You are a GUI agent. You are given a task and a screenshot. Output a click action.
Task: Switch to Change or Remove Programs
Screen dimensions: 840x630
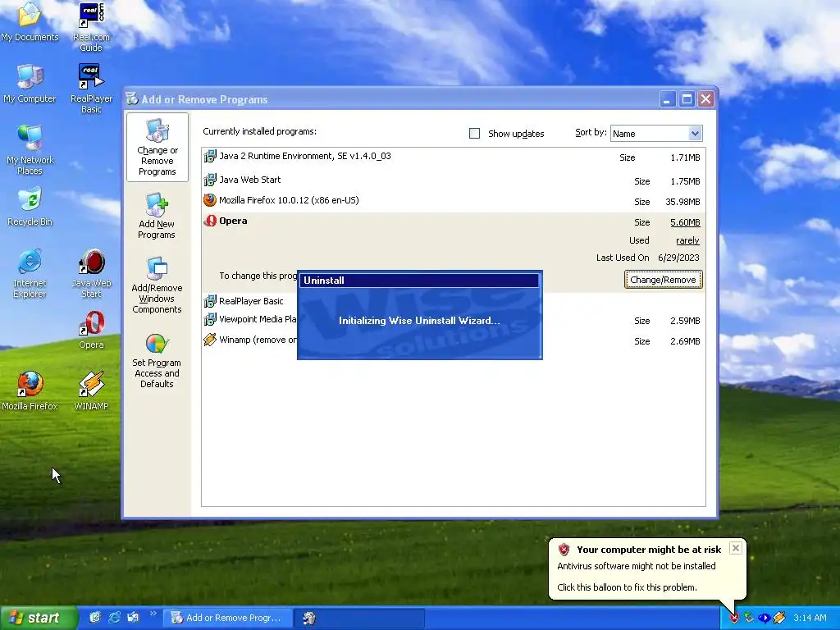click(157, 148)
